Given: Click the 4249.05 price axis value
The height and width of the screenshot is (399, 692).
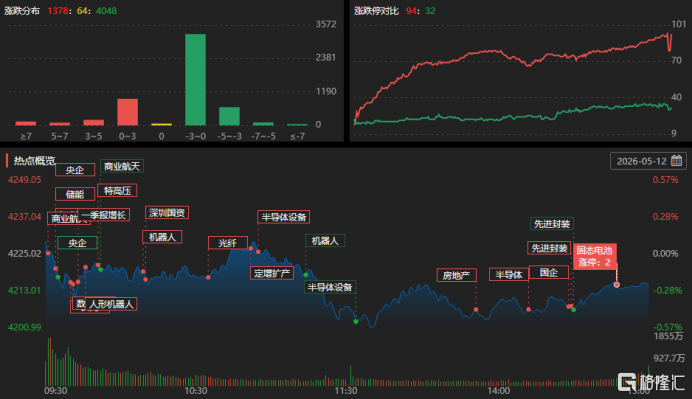Looking at the screenshot, I should pos(24,180).
